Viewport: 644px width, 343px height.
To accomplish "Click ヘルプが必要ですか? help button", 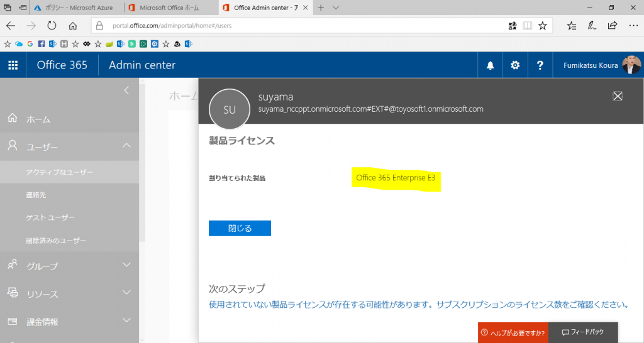I will [x=513, y=333].
